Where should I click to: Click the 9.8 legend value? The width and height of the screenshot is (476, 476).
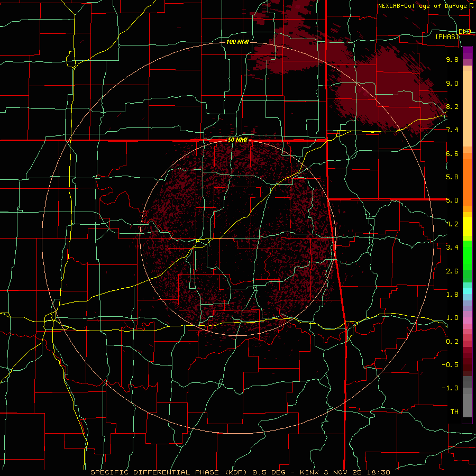coord(452,59)
